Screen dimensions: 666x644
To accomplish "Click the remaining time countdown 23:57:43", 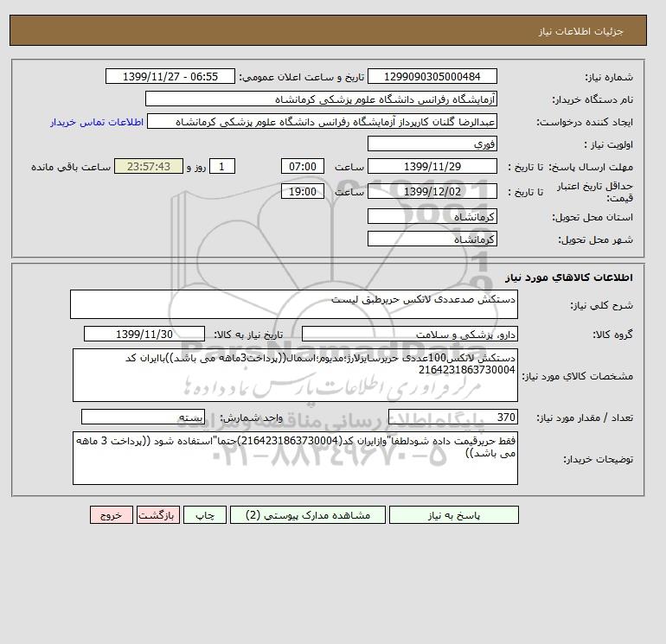I will click(x=149, y=167).
